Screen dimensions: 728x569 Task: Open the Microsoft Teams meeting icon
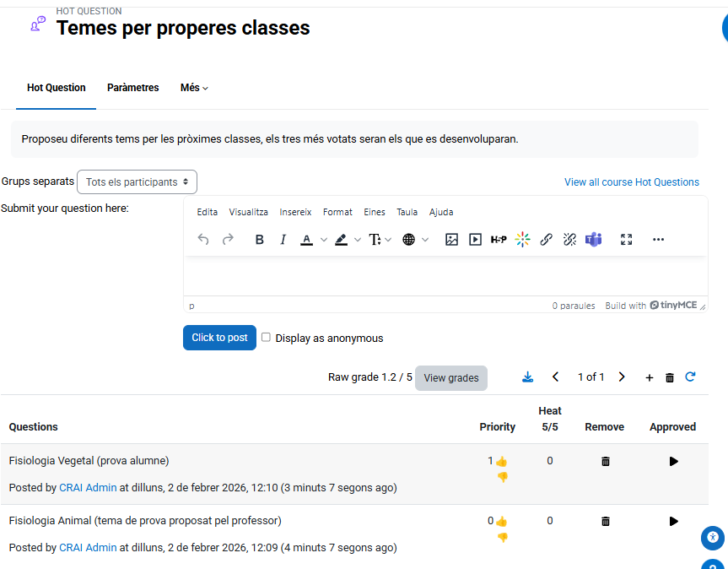593,240
